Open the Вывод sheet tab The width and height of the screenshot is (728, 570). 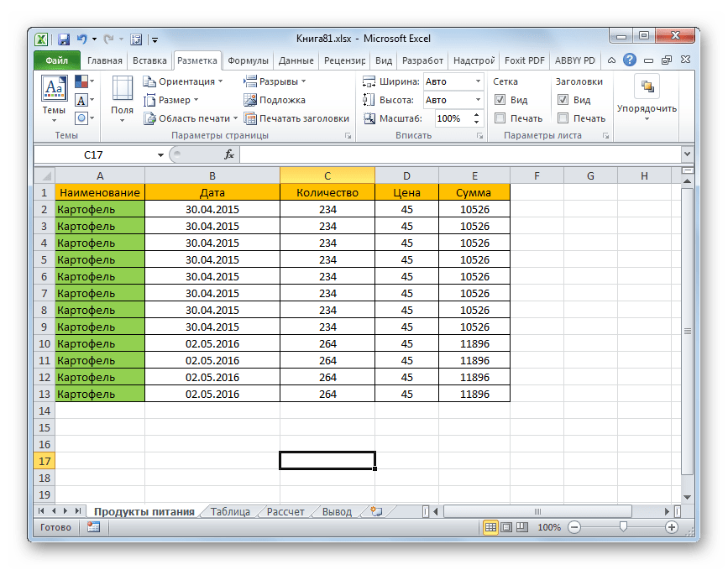pyautogui.click(x=337, y=511)
